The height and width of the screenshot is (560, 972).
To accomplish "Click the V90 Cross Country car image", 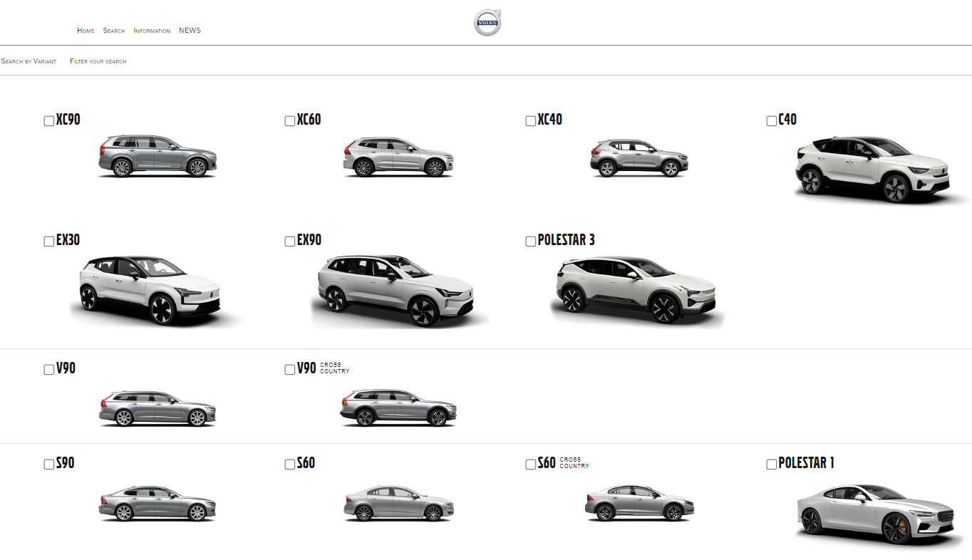I will (x=398, y=408).
